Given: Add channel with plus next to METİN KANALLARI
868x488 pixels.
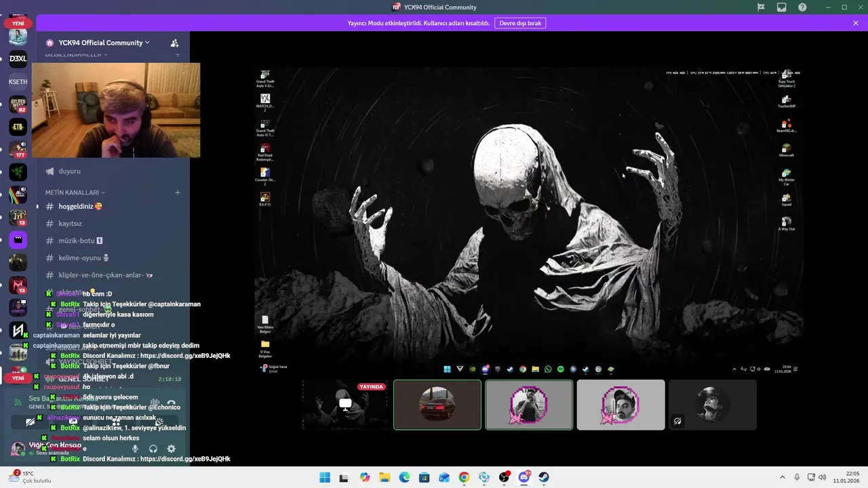Looking at the screenshot, I should 178,192.
